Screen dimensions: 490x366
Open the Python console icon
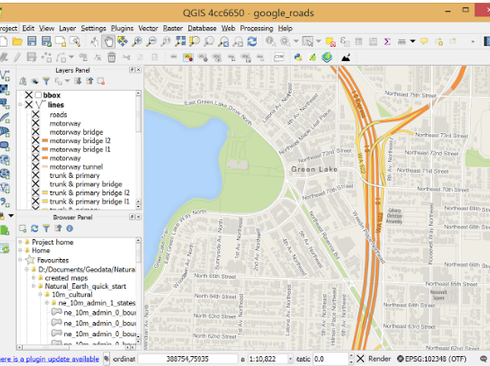[x=298, y=57]
